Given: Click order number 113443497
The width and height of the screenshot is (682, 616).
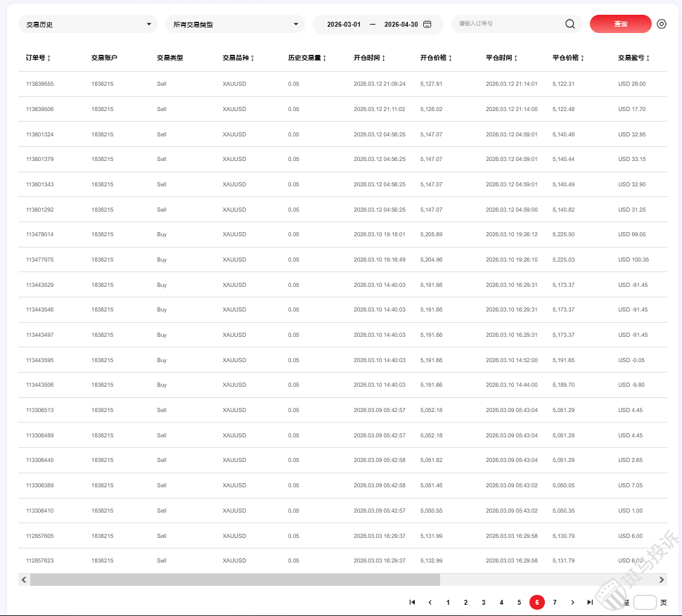Looking at the screenshot, I should (x=39, y=335).
